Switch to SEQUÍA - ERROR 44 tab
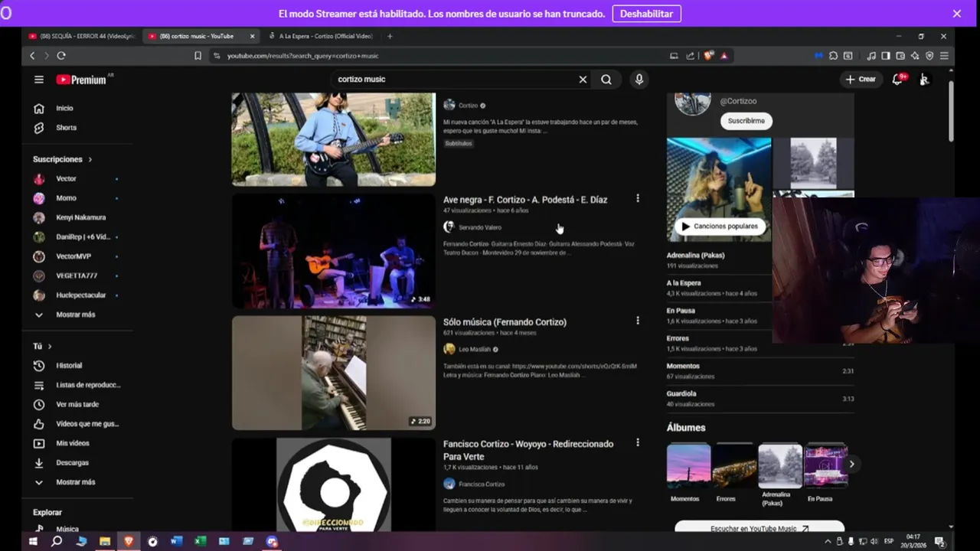The height and width of the screenshot is (551, 980). (x=81, y=36)
